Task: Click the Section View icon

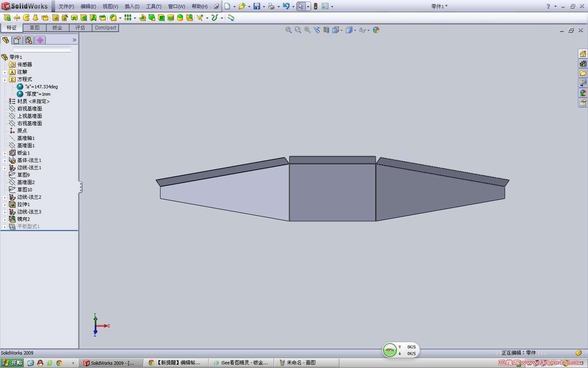Action: point(326,30)
